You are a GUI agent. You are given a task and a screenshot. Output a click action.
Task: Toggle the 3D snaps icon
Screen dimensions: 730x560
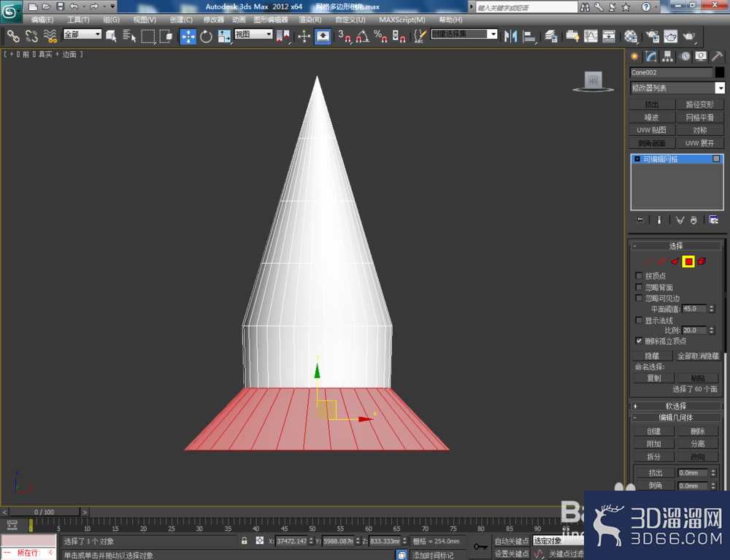344,37
